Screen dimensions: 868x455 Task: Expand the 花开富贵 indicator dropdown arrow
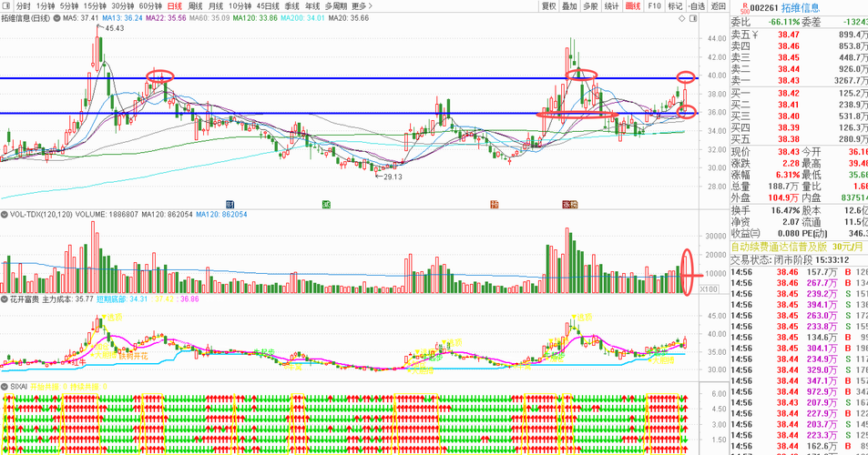pyautogui.click(x=5, y=299)
